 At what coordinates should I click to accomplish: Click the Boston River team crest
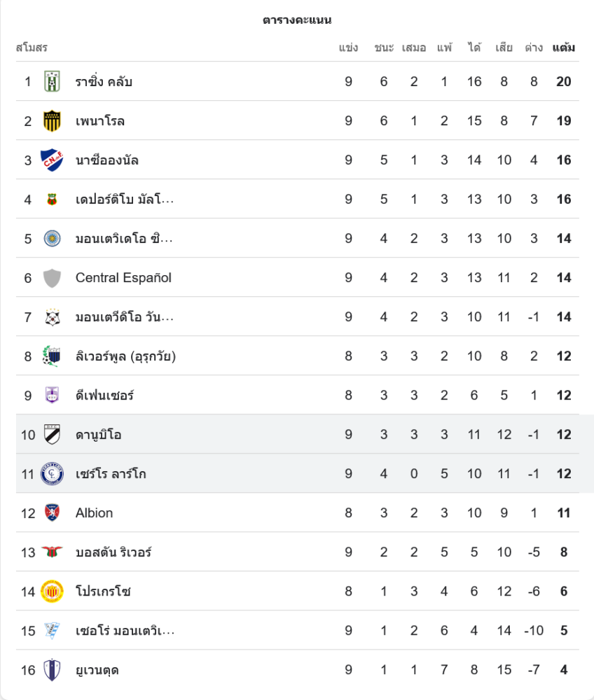coord(52,552)
